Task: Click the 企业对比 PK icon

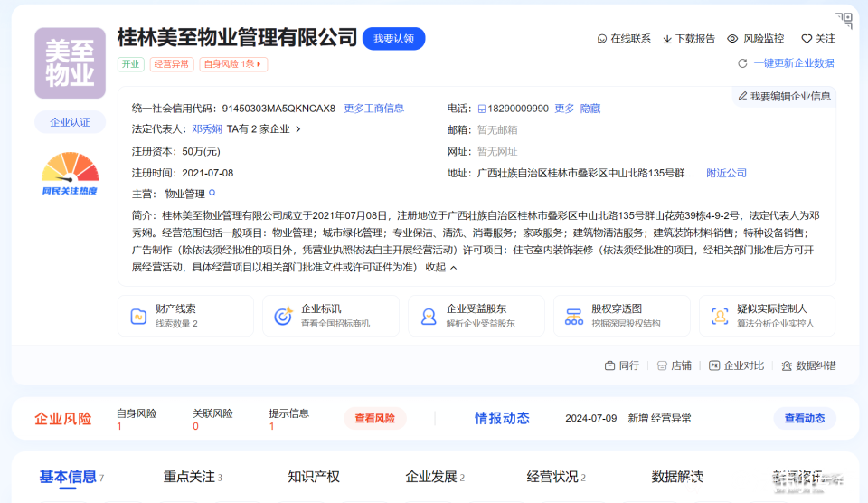Action: click(x=714, y=365)
